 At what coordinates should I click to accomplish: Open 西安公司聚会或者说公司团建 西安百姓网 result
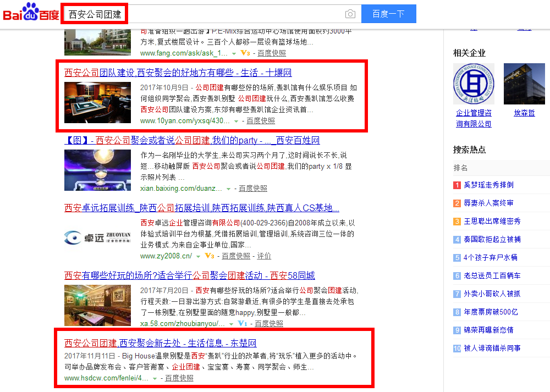pos(192,140)
